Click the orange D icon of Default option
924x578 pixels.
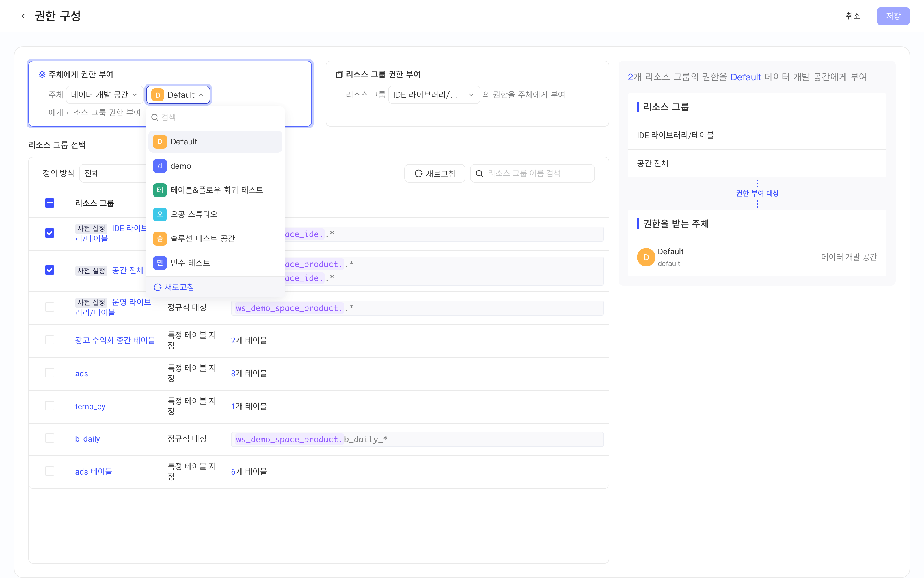[160, 142]
